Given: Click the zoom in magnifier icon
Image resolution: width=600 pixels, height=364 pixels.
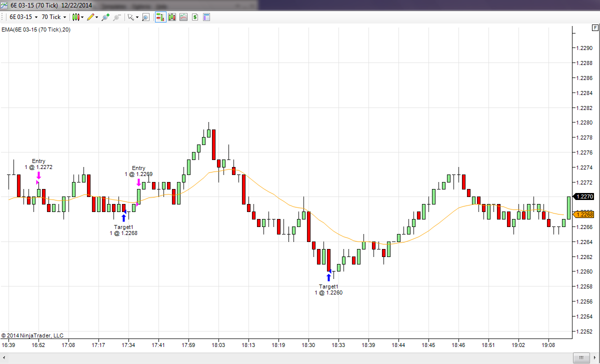Looking at the screenshot, I should click(105, 17).
